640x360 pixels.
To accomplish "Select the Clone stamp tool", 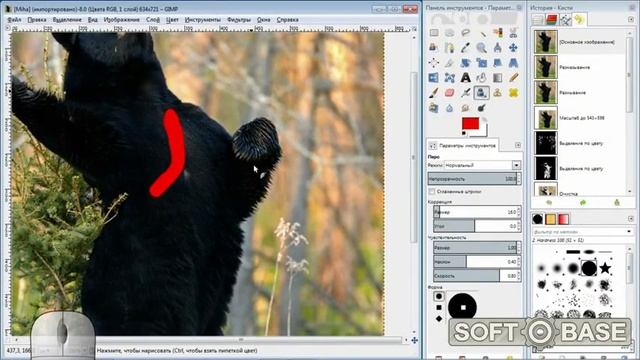I will pos(498,93).
